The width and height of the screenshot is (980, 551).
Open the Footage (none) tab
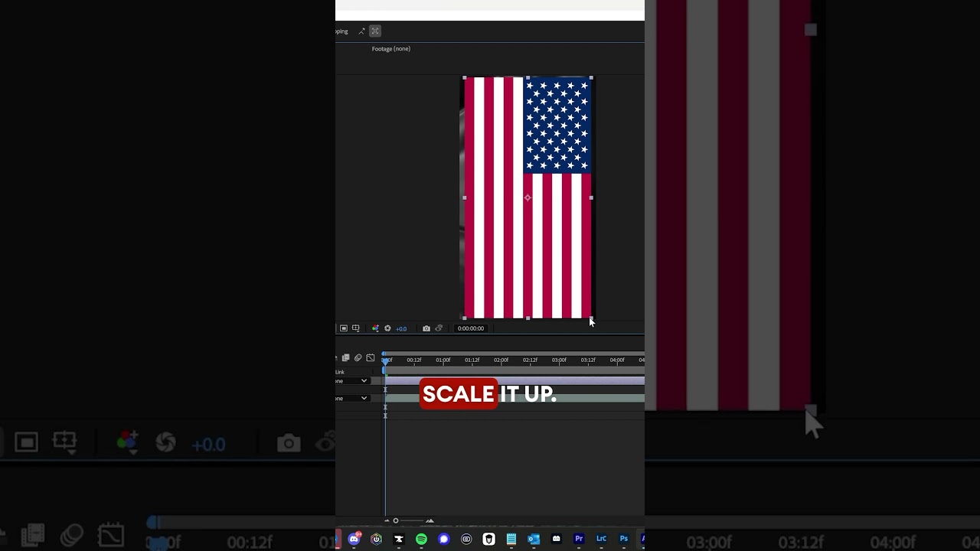pos(391,49)
